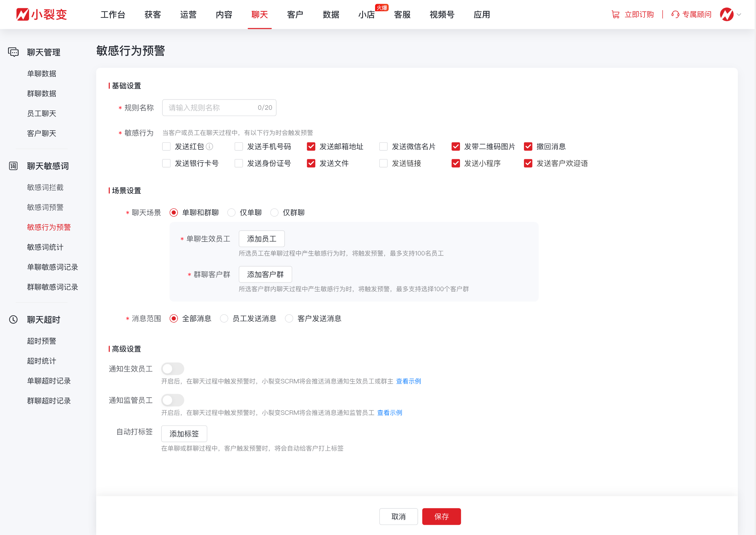Open 员工聊天 in the sidebar
756x535 pixels.
pyautogui.click(x=41, y=113)
